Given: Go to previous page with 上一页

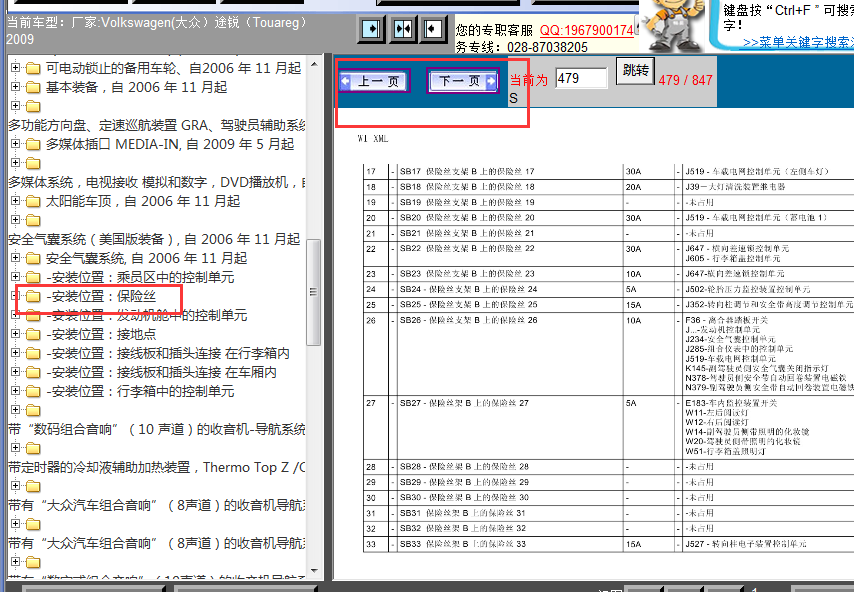Looking at the screenshot, I should tap(373, 81).
